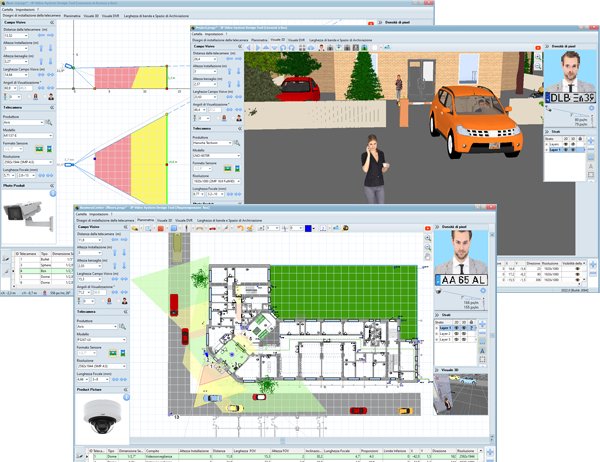Screen dimensions: 600x462
Task: Open YouTube help in the 3D window
Action: [538, 48]
